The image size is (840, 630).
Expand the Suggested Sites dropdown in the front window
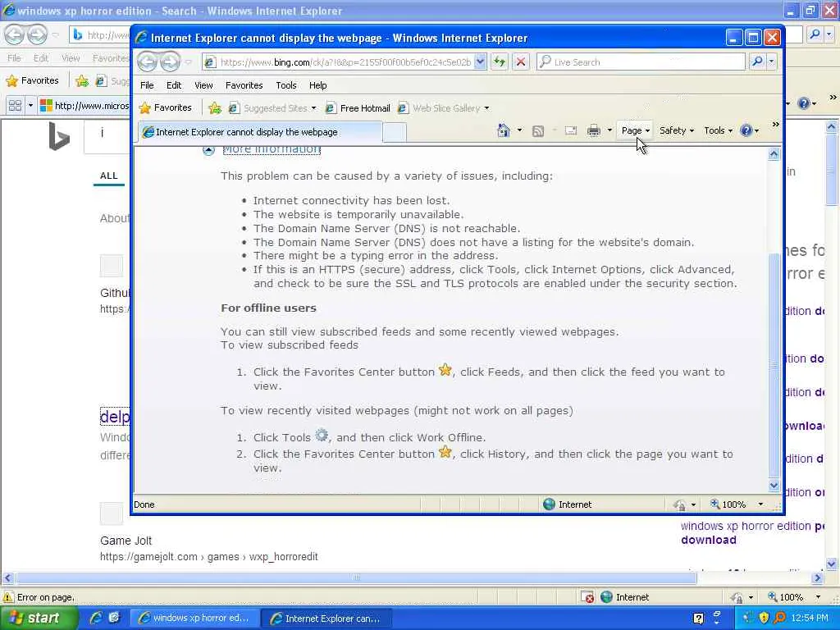coord(313,108)
